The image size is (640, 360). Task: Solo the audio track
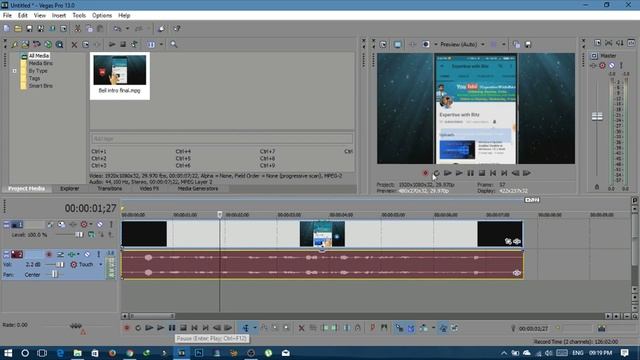point(98,254)
